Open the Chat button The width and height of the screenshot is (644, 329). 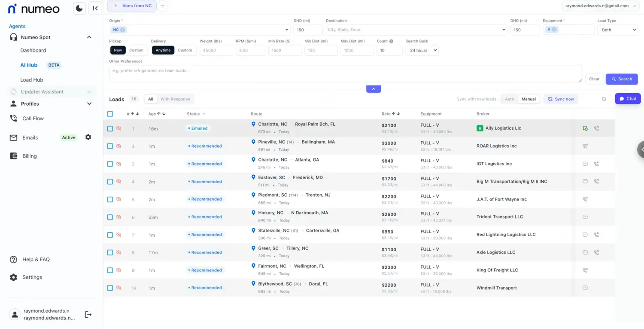click(627, 99)
